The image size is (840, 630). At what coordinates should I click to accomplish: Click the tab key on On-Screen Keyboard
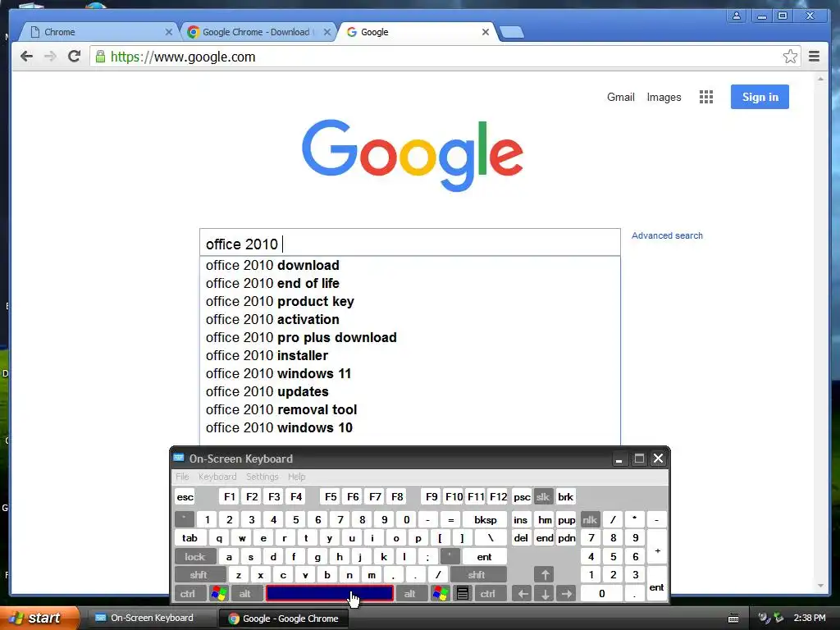189,538
